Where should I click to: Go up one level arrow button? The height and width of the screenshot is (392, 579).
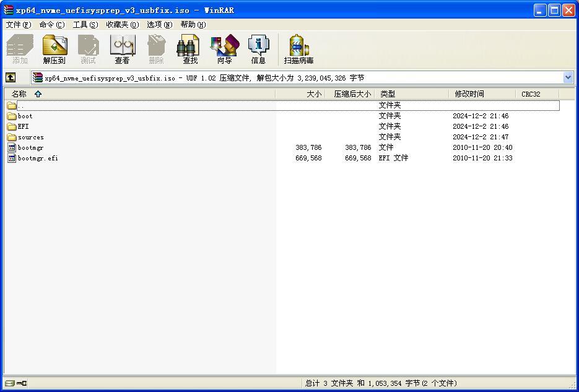(11, 77)
